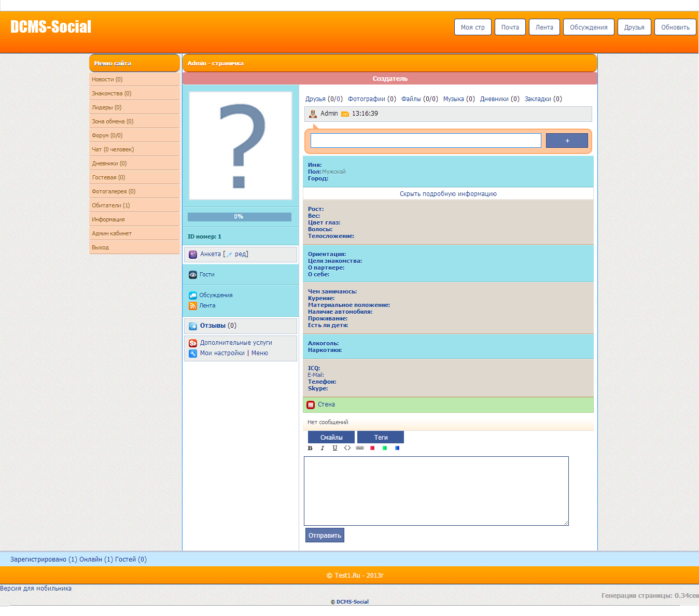The width and height of the screenshot is (699, 616).
Task: Open Фотографии (0) profile link
Action: 372,99
